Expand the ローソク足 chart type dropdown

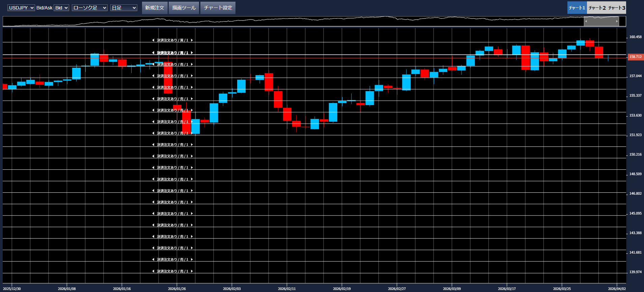(x=90, y=8)
